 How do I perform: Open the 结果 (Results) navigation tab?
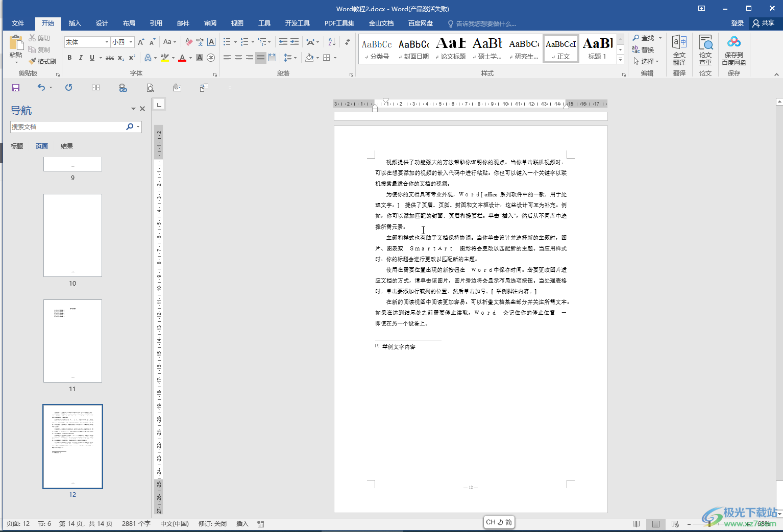(x=67, y=146)
